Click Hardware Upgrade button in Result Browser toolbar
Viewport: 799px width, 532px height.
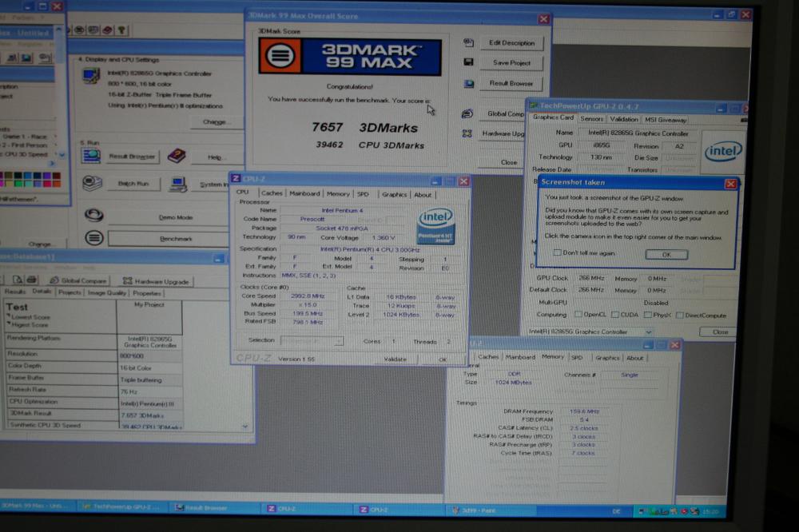(156, 281)
